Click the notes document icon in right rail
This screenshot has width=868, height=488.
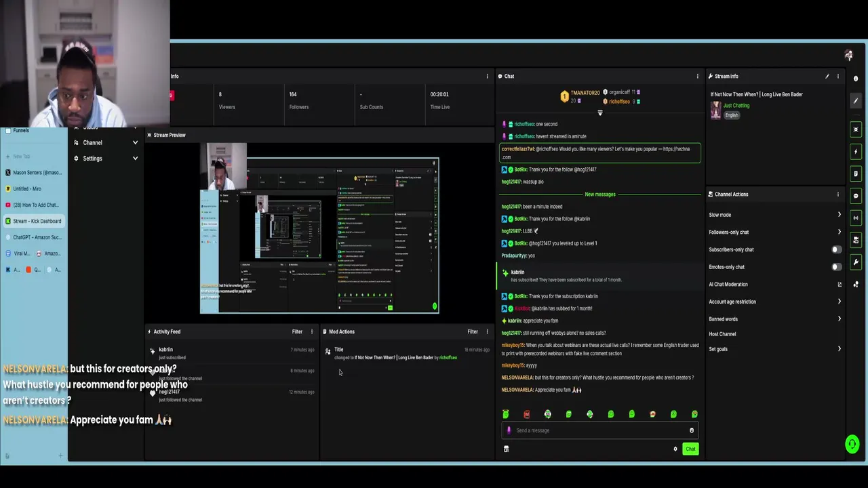point(856,174)
